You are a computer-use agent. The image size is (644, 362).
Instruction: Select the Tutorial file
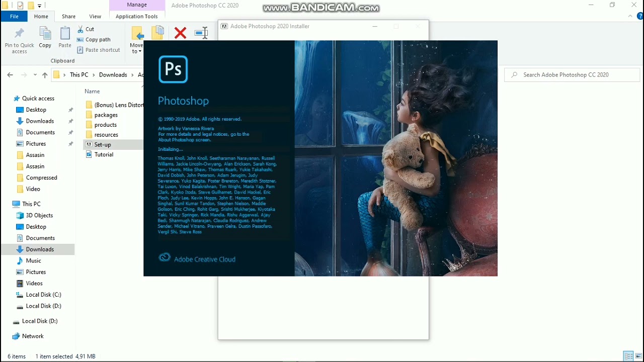tap(100, 154)
